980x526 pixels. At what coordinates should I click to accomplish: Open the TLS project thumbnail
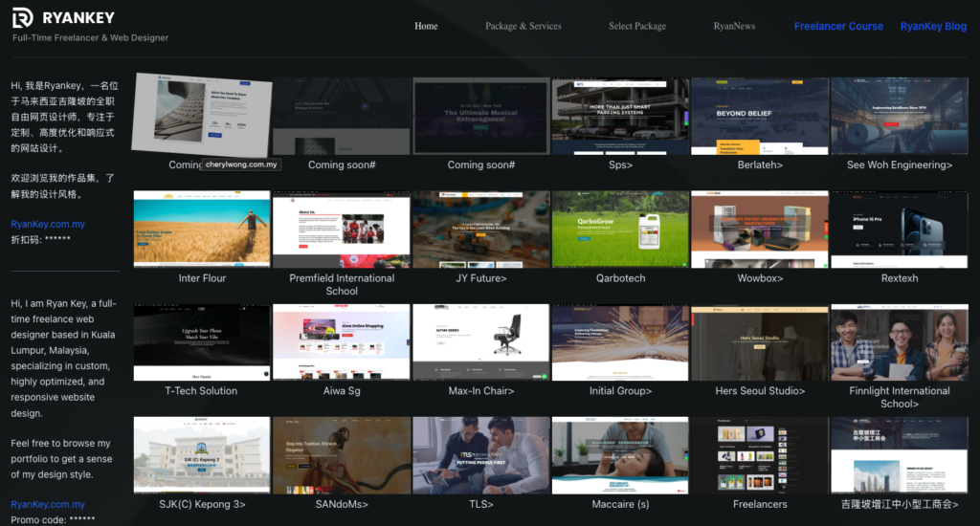click(481, 455)
